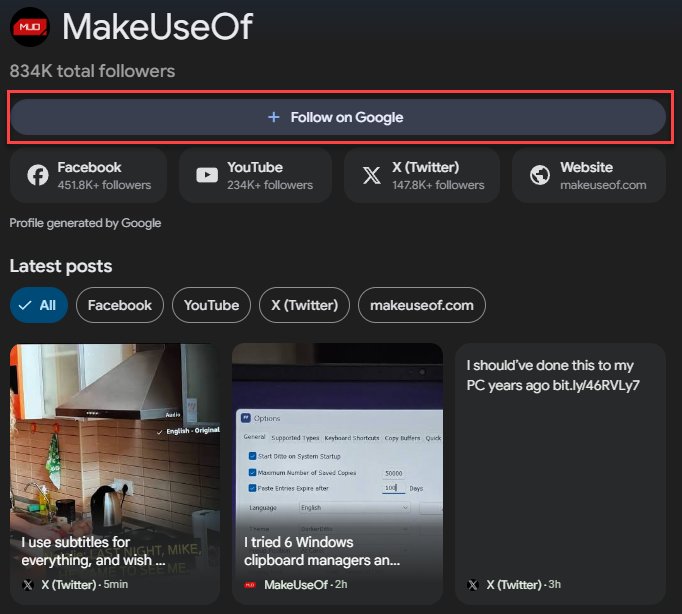The height and width of the screenshot is (614, 682).
Task: Click the YouTube play icon
Action: coord(207,176)
